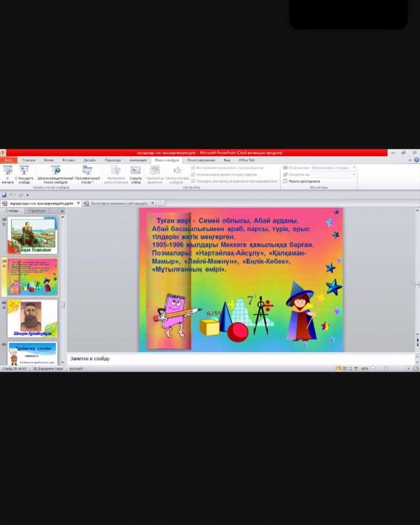This screenshot has width=420, height=525.
Task: Start slideshow from current slide icon
Action: (24, 171)
